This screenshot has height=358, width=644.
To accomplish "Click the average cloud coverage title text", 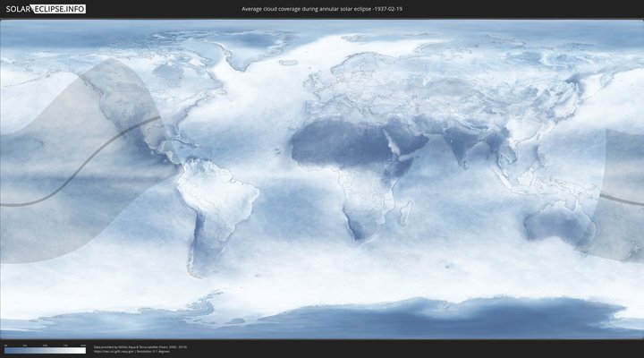I will click(322, 9).
